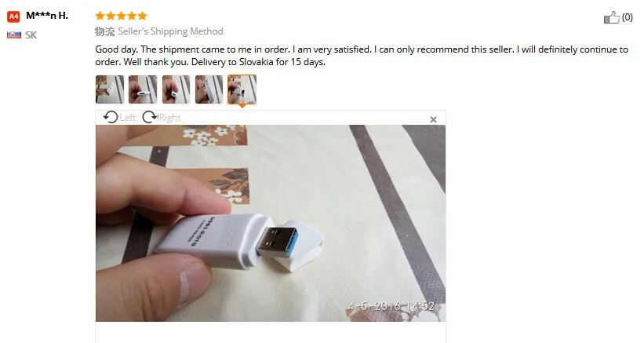The height and width of the screenshot is (343, 644).
Task: Click the fifth orange rating star
Action: click(x=142, y=16)
